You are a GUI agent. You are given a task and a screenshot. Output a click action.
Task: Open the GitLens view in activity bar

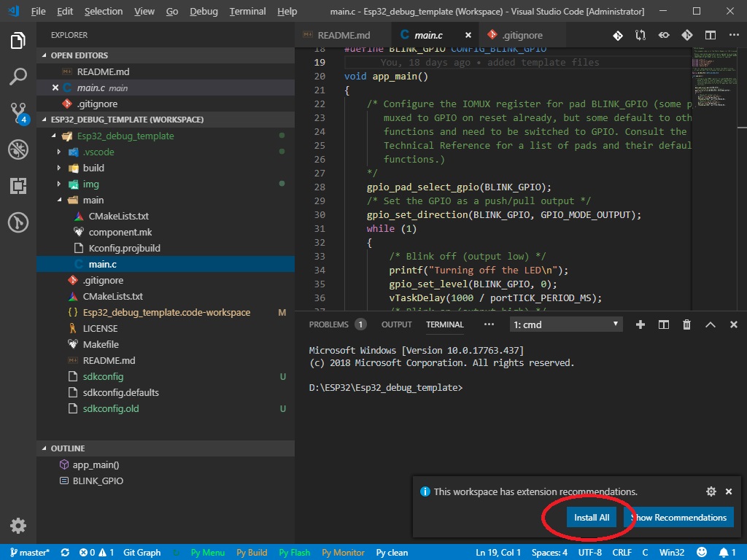(x=18, y=222)
